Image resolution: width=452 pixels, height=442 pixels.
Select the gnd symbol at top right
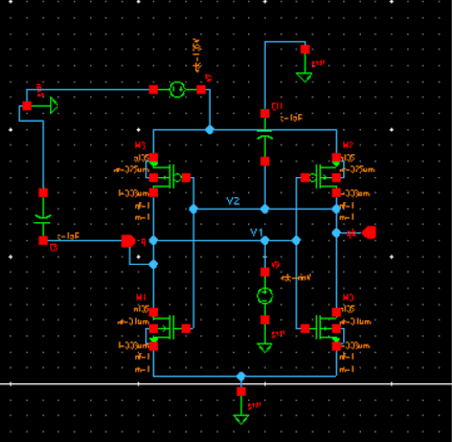(304, 77)
